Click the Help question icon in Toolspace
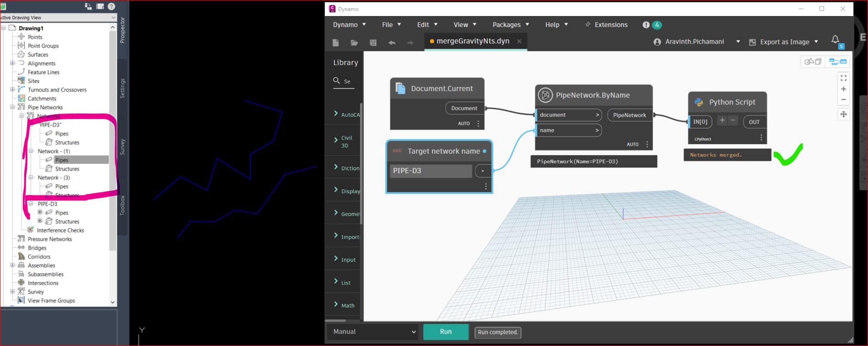The width and height of the screenshot is (868, 346). [111, 6]
